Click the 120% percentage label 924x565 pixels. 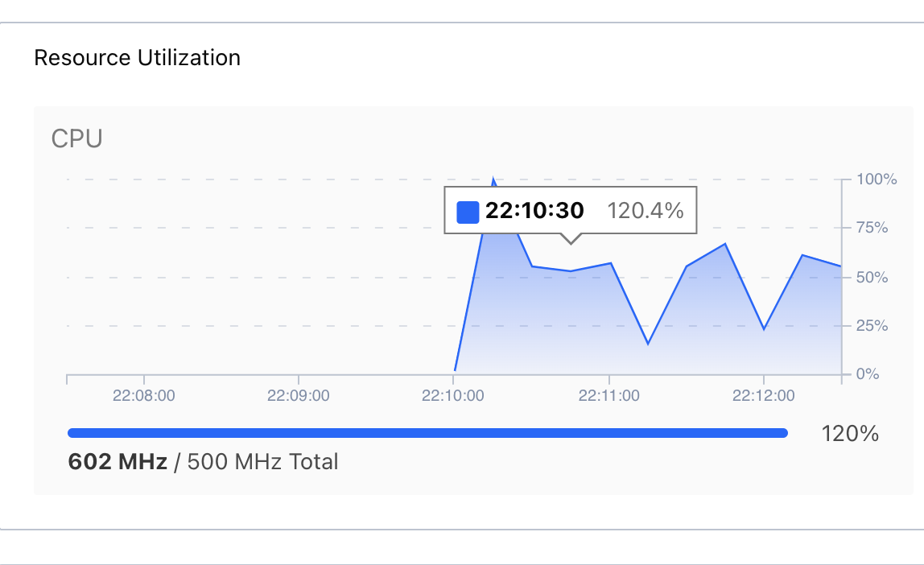851,434
